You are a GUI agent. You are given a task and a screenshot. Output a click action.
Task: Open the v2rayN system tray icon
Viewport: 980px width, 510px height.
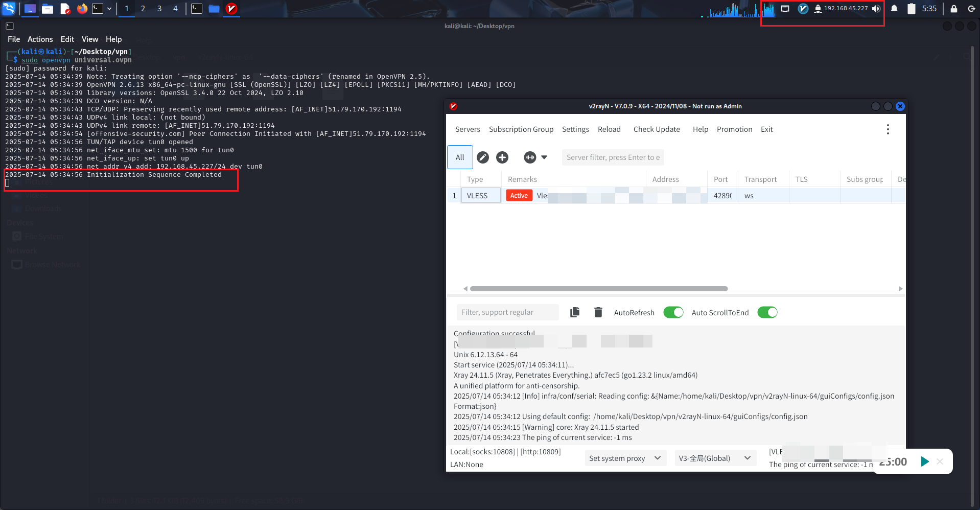click(x=803, y=9)
